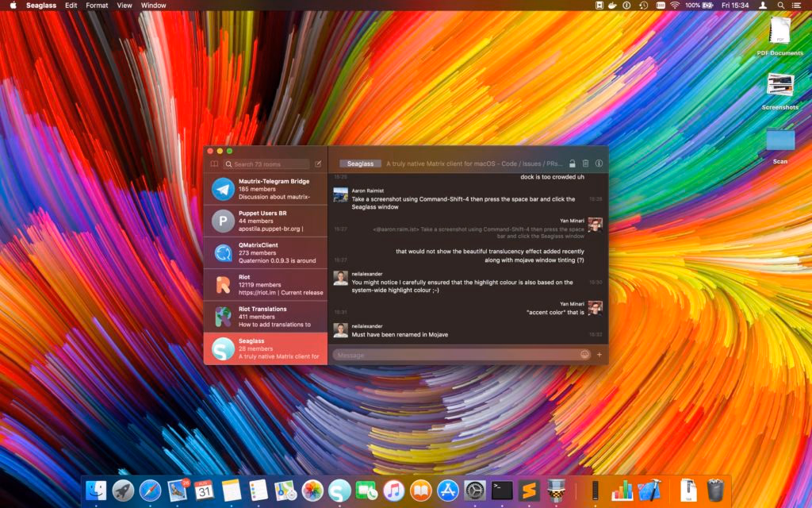Open Notes from the dock

(x=231, y=490)
